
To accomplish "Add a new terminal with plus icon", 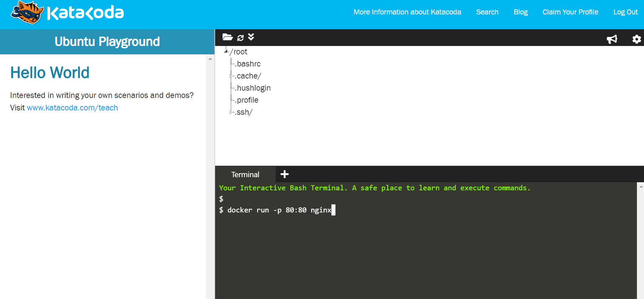I will [285, 174].
